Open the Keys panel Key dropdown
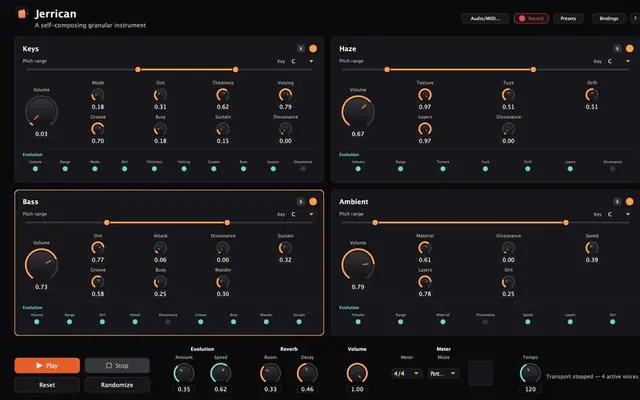Image resolution: width=640 pixels, height=400 pixels. tap(302, 61)
